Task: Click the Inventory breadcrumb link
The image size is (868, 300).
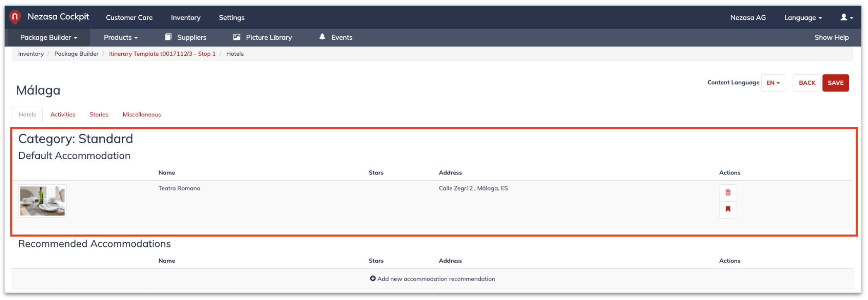Action: click(31, 54)
